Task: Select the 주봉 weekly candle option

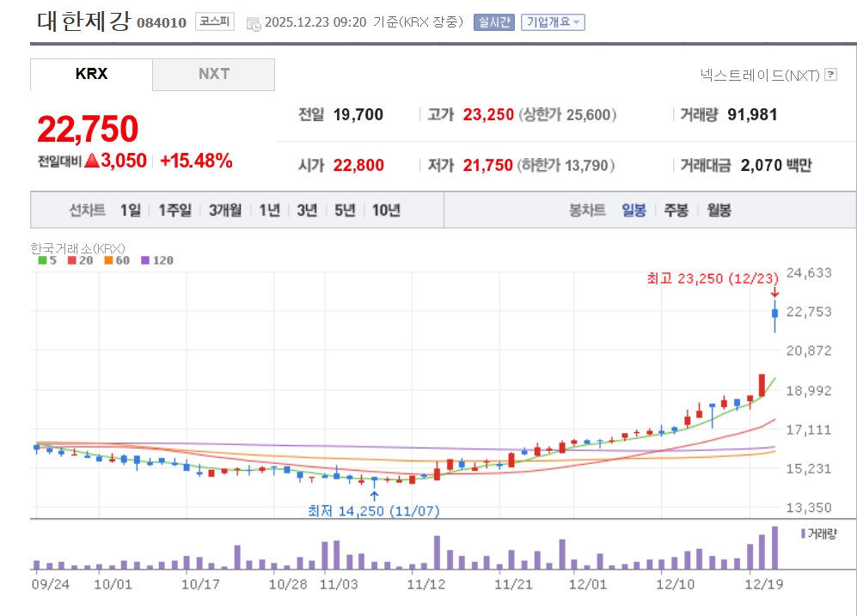Action: coord(676,210)
